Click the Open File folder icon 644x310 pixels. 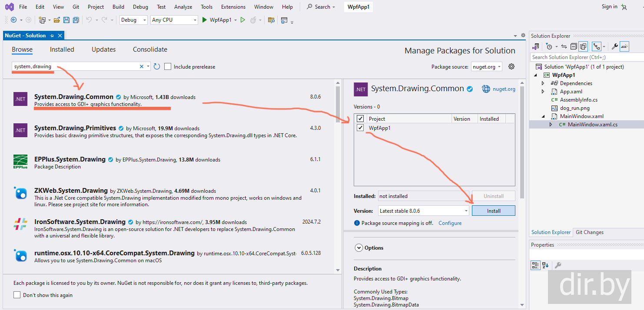click(x=57, y=20)
